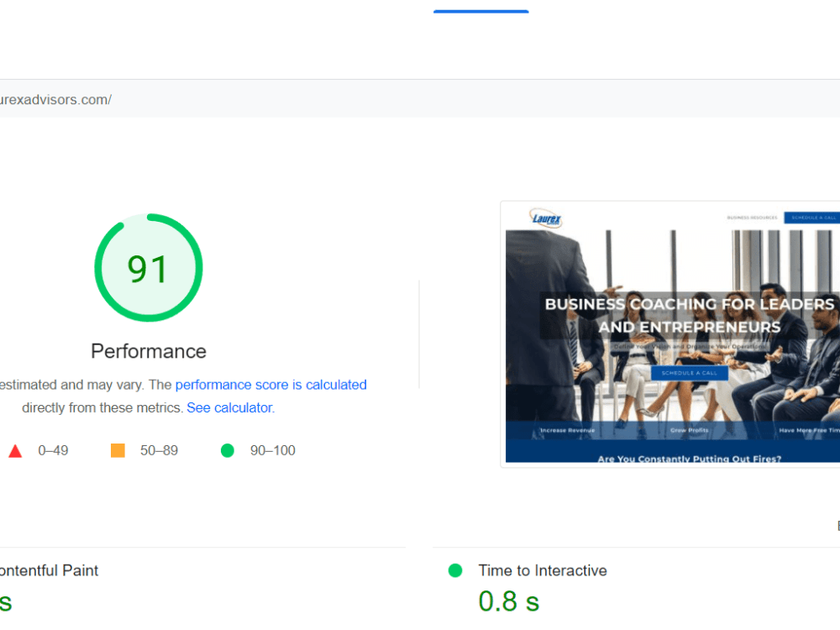This screenshot has height=630, width=840.
Task: Click the green circle 90–100 legend icon
Action: pyautogui.click(x=227, y=450)
